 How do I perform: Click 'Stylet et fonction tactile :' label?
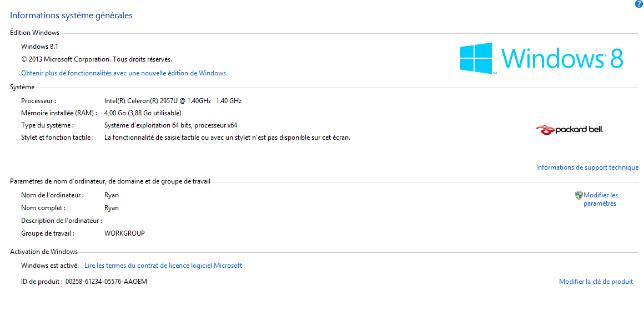[x=58, y=137]
